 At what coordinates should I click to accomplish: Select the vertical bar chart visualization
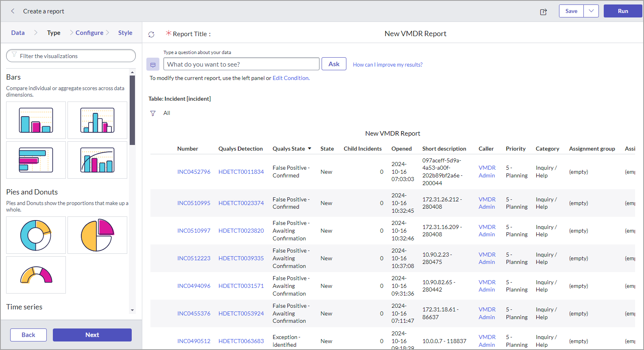pyautogui.click(x=36, y=120)
